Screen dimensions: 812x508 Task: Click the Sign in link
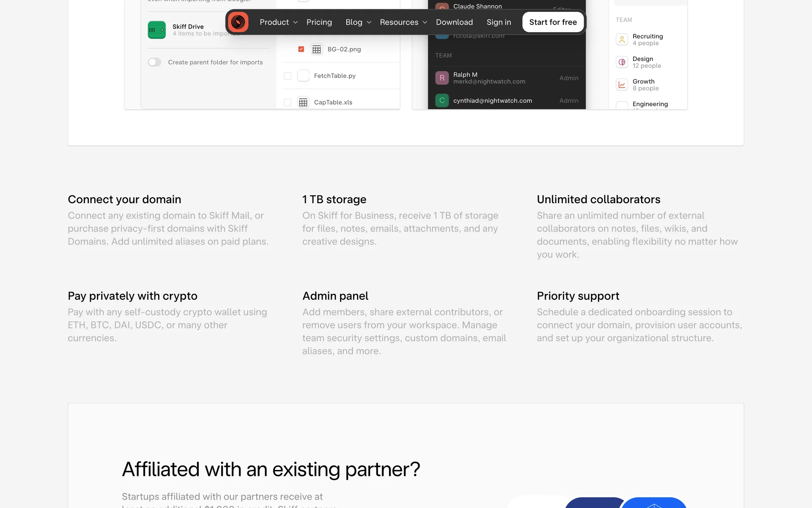499,22
